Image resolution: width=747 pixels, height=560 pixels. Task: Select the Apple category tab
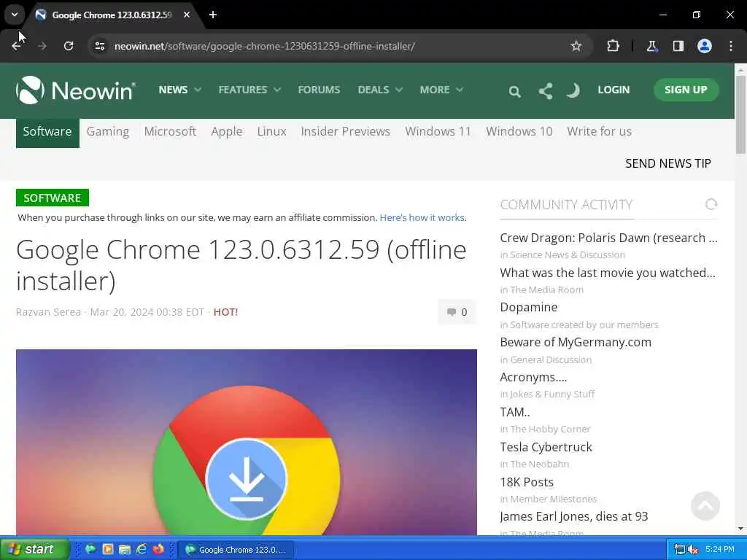pos(227,132)
